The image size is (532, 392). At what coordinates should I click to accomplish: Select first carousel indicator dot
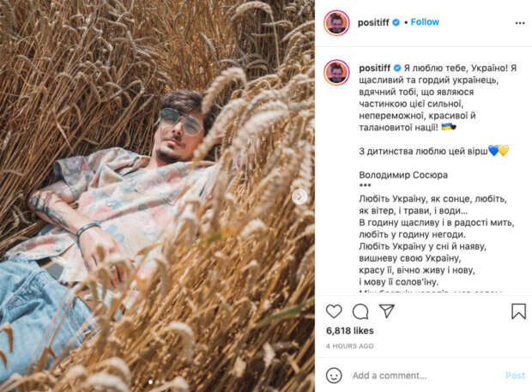point(150,383)
